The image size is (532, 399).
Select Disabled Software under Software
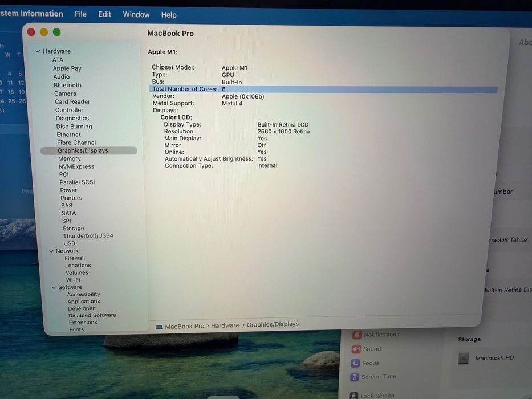[x=92, y=315]
